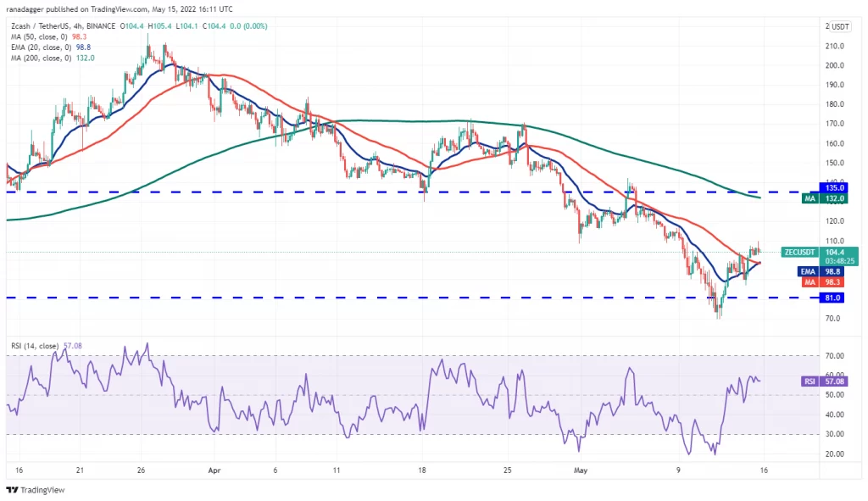Click the TradingView logo icon
Image resolution: width=868 pixels, height=501 pixels.
coord(12,490)
